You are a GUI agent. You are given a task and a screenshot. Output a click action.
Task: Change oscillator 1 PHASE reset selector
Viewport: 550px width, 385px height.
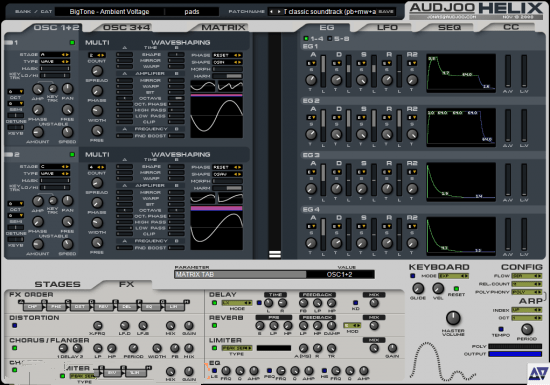(227, 55)
